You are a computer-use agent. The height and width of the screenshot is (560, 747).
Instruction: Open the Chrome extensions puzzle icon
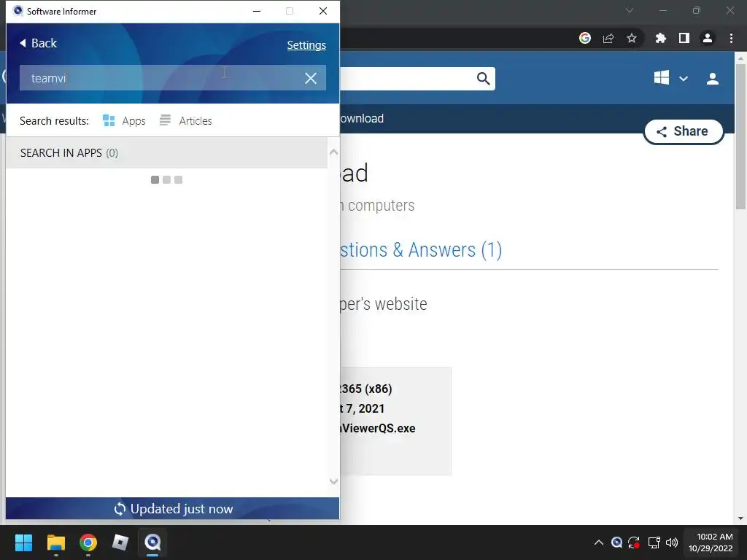coord(660,38)
